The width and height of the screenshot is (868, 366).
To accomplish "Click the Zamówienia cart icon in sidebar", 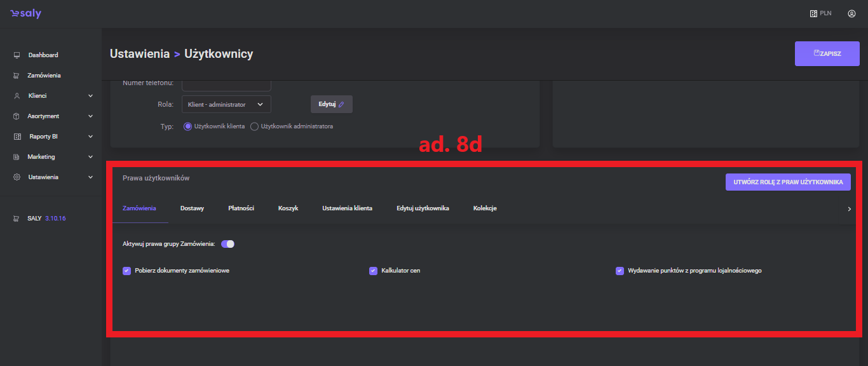I will 17,76.
